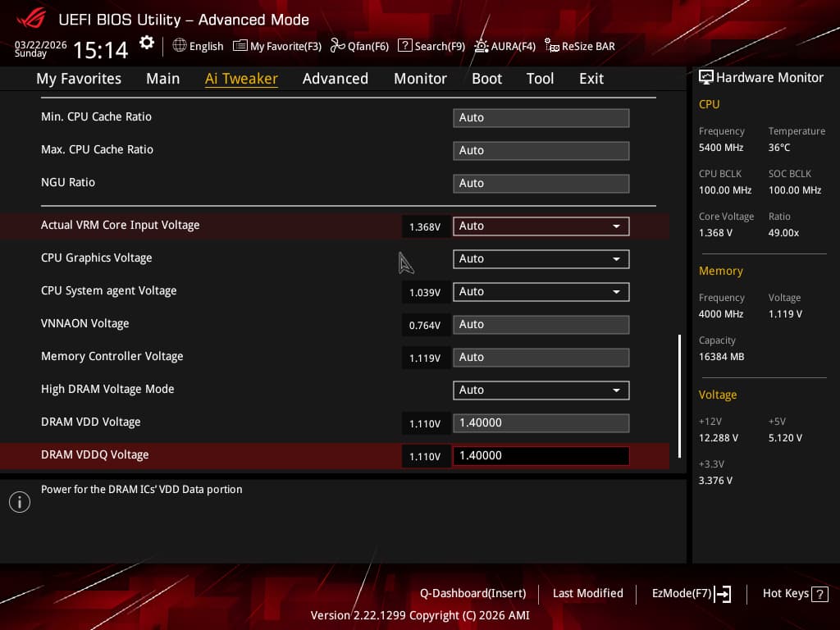Expand CPU System agent Voltage dropdown
This screenshot has height=630, width=840.
tap(541, 291)
